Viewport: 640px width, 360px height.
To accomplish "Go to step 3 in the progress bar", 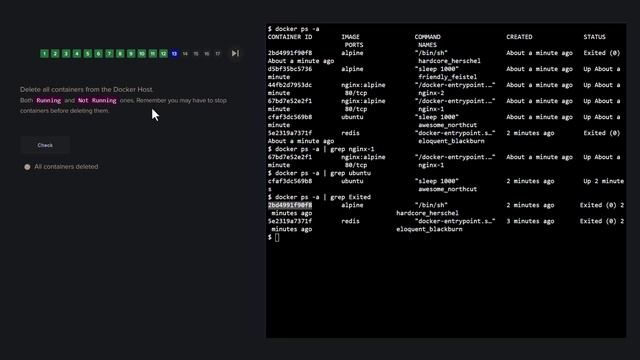I will (x=66, y=53).
